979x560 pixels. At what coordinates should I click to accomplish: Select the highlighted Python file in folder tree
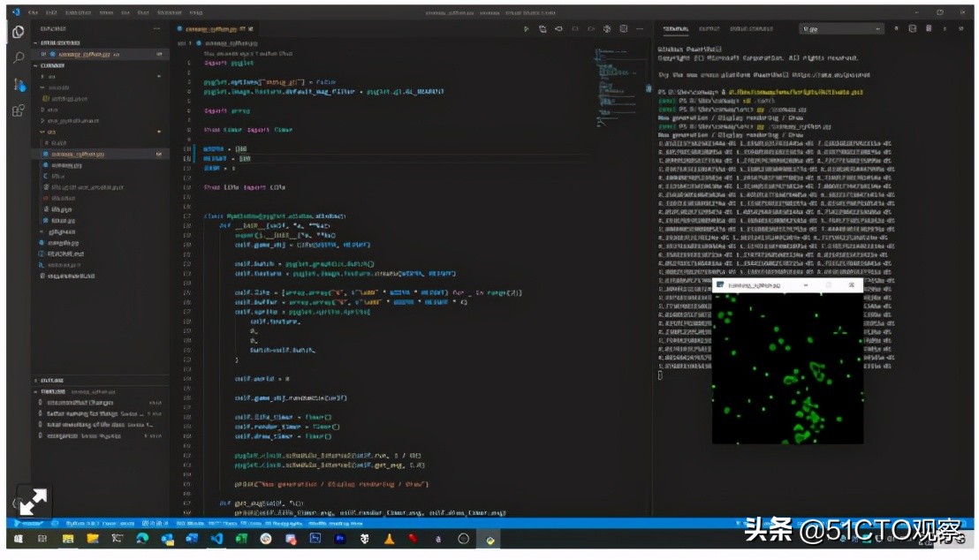point(100,154)
